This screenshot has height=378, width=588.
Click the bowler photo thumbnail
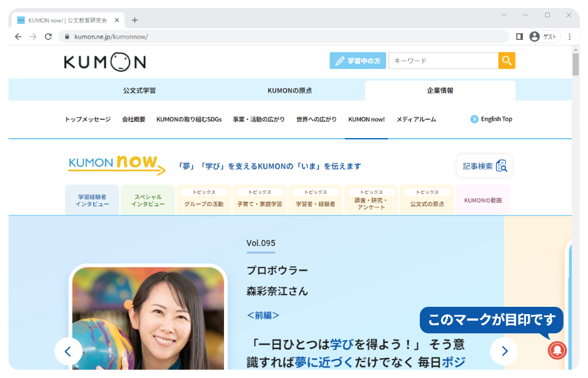pyautogui.click(x=148, y=318)
